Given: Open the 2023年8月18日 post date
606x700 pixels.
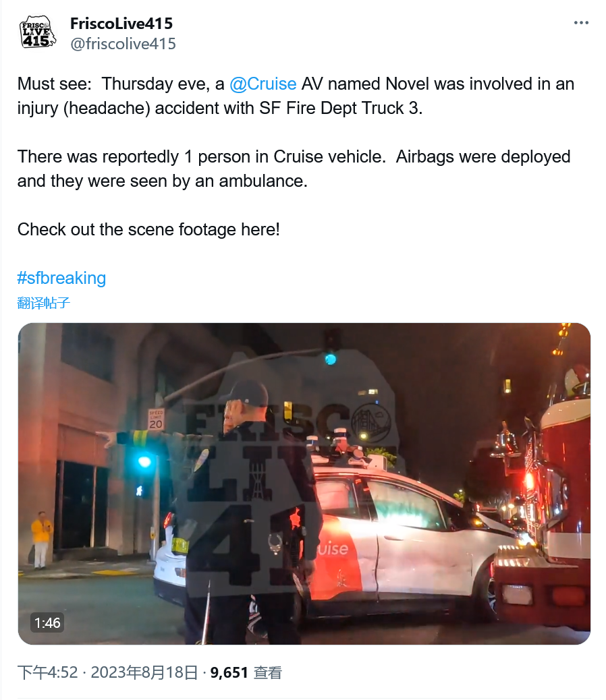Looking at the screenshot, I should (x=144, y=672).
